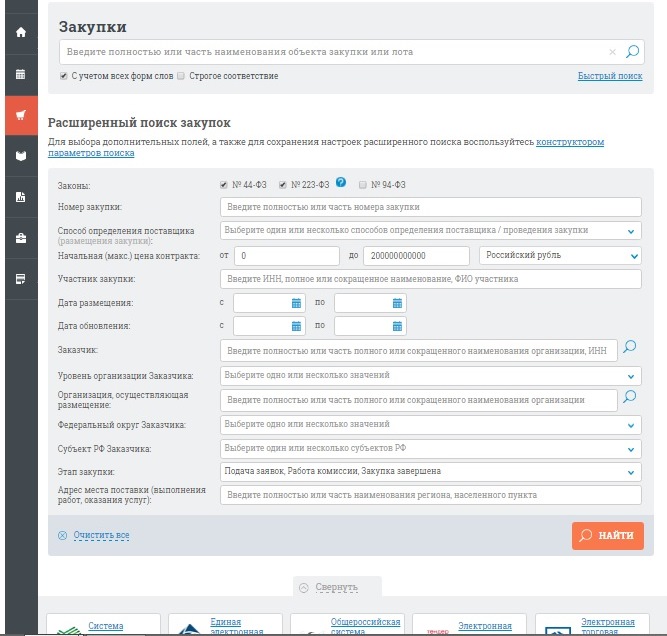Select the shopping cart icon in the sidebar
Image resolution: width=667 pixels, height=636 pixels.
pyautogui.click(x=19, y=114)
